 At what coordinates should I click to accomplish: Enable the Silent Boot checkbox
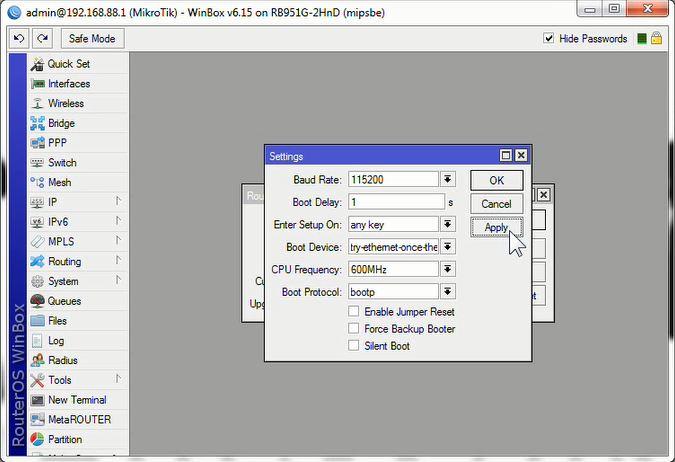point(353,345)
